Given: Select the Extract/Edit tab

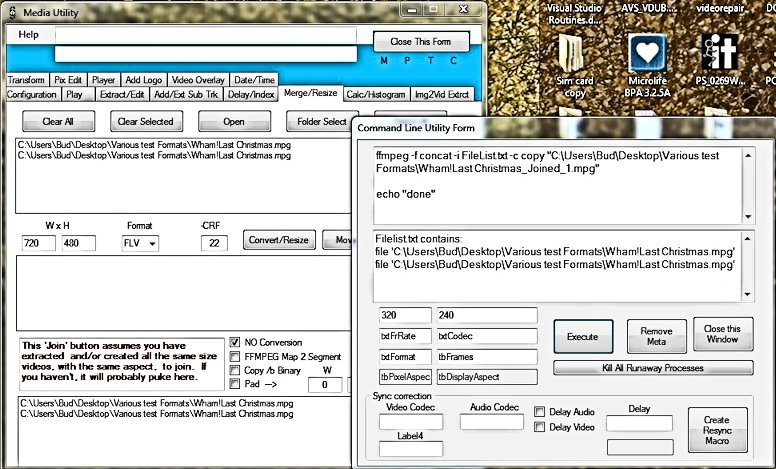Looking at the screenshot, I should [122, 94].
